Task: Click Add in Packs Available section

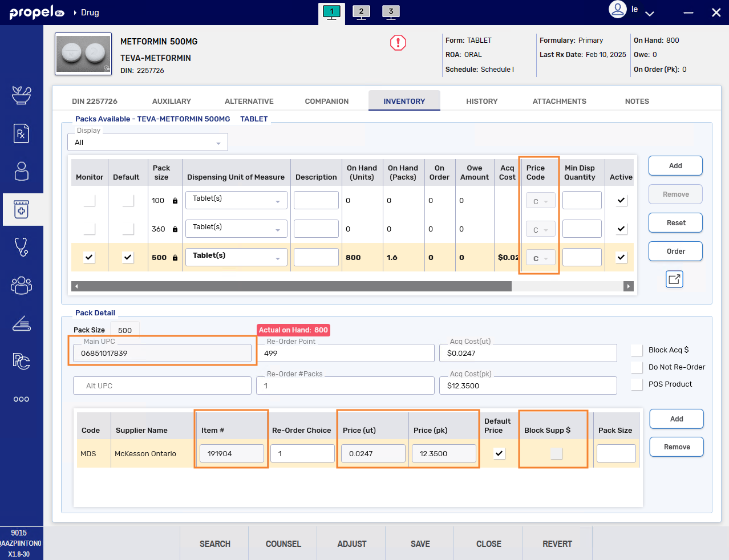Action: 675,165
